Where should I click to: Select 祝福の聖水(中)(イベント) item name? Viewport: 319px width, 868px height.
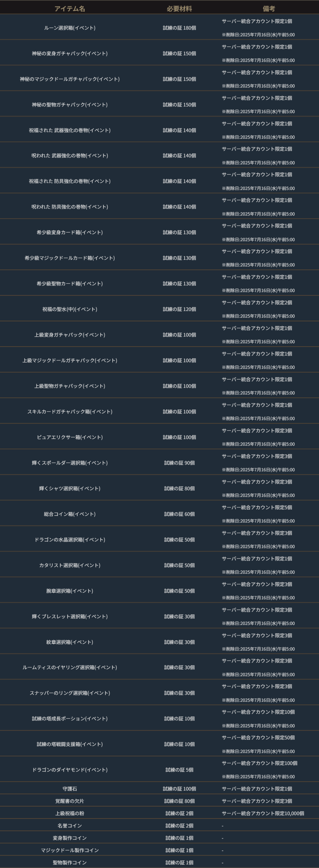[70, 309]
